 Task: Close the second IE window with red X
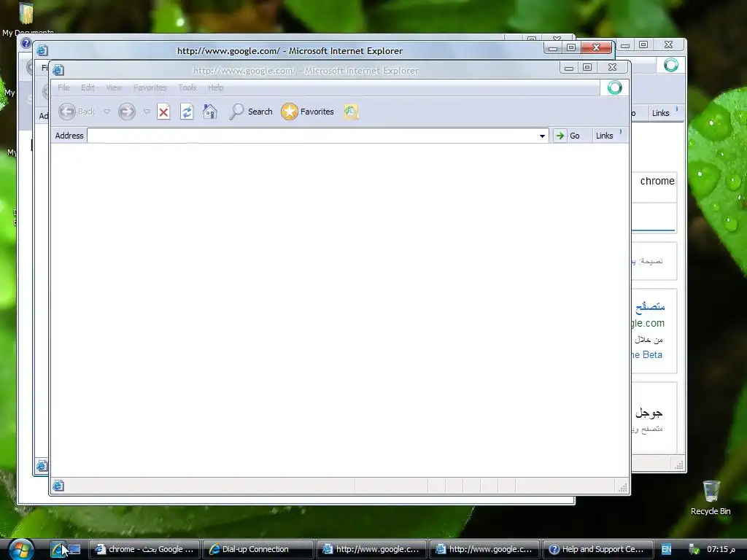tap(596, 47)
